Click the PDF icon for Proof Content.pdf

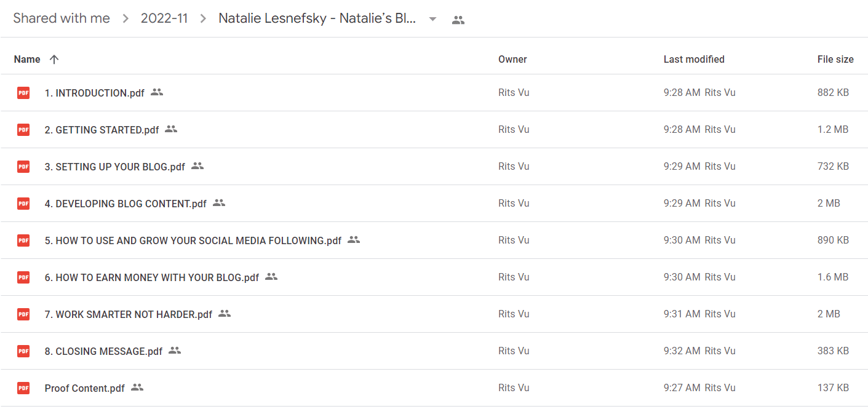coord(23,388)
